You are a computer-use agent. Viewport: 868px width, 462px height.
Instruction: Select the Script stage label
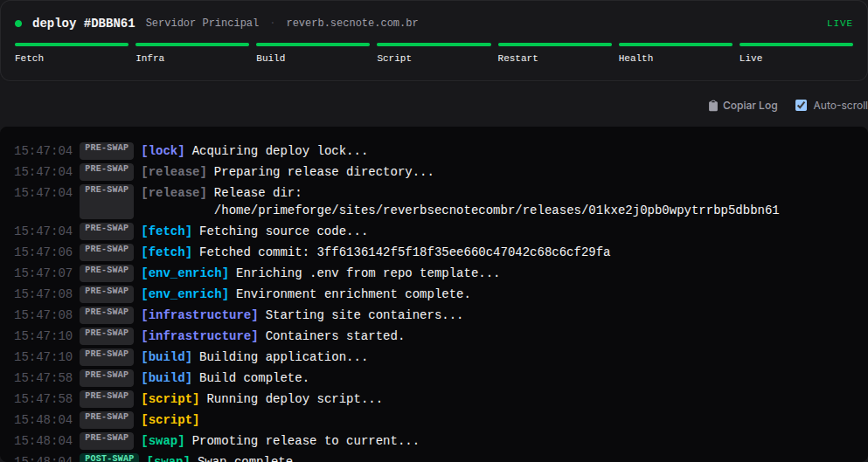tap(394, 59)
